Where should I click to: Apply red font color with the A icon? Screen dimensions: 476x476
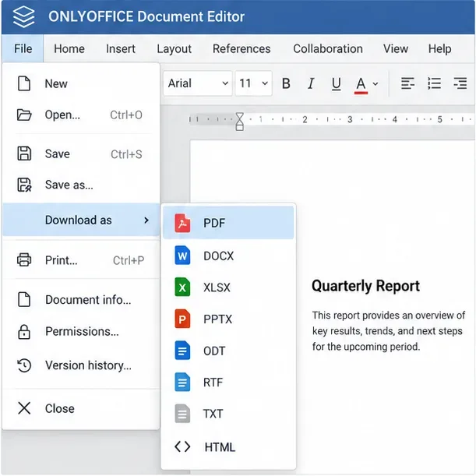pyautogui.click(x=361, y=85)
